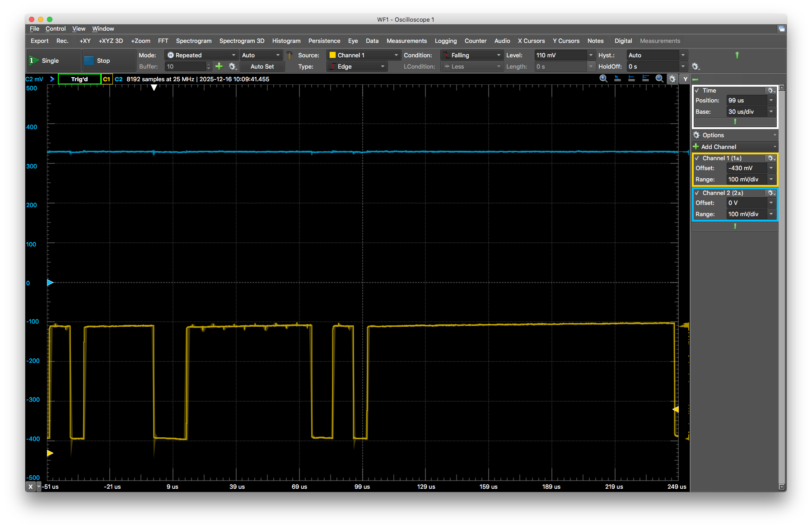Open the Channel 1 gear settings

coord(770,158)
